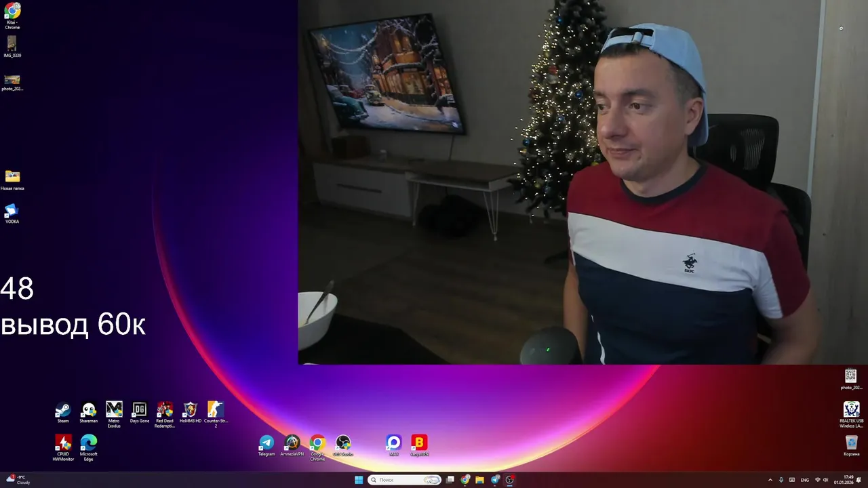The height and width of the screenshot is (488, 868).
Task: Launch AmneziaVPN shortcut
Action: click(292, 446)
